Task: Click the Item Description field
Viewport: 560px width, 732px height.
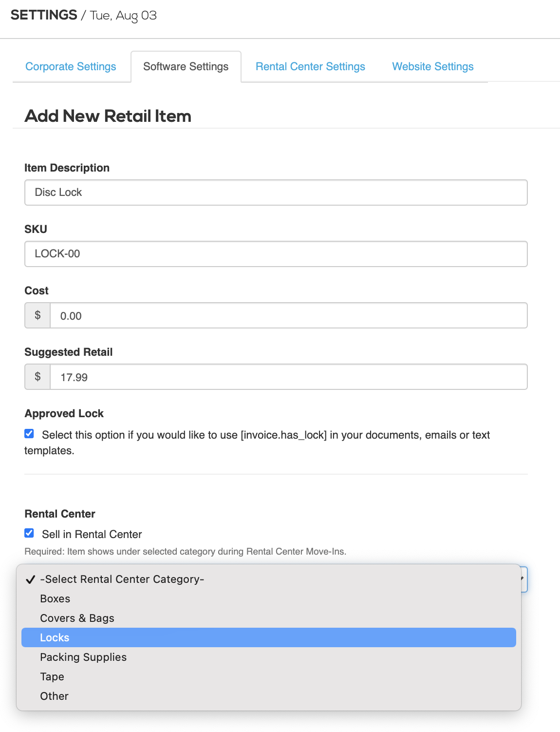Action: point(276,193)
